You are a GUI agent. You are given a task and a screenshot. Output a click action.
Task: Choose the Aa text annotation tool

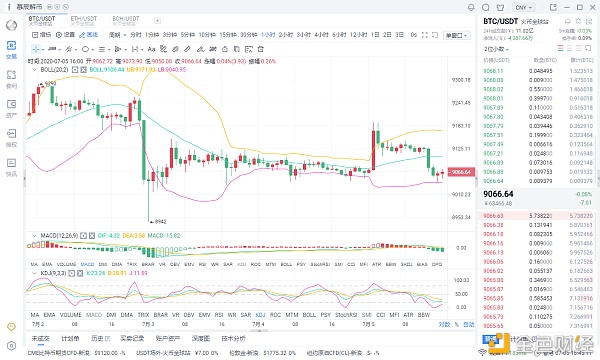(152, 49)
